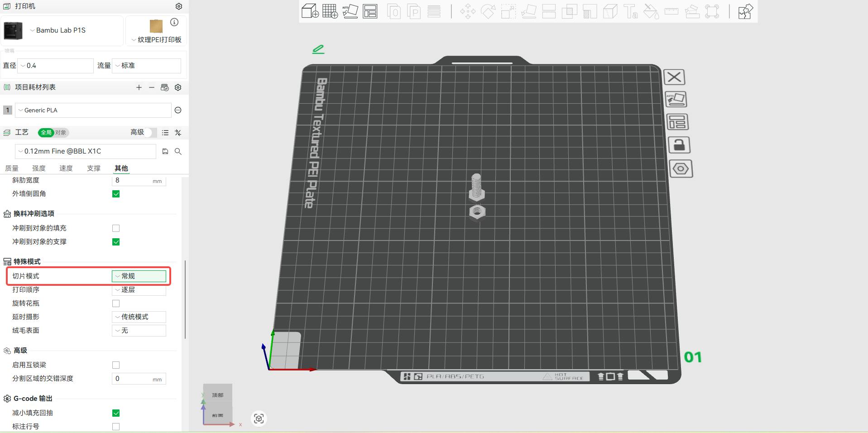Click Arrange all objects in top toolbar

(x=370, y=11)
